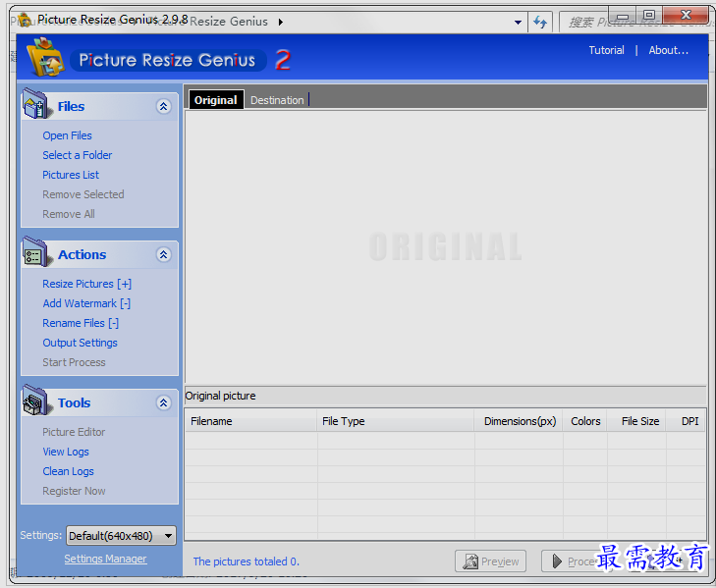Click Register Now
Viewport: 716px width, 588px height.
[74, 491]
